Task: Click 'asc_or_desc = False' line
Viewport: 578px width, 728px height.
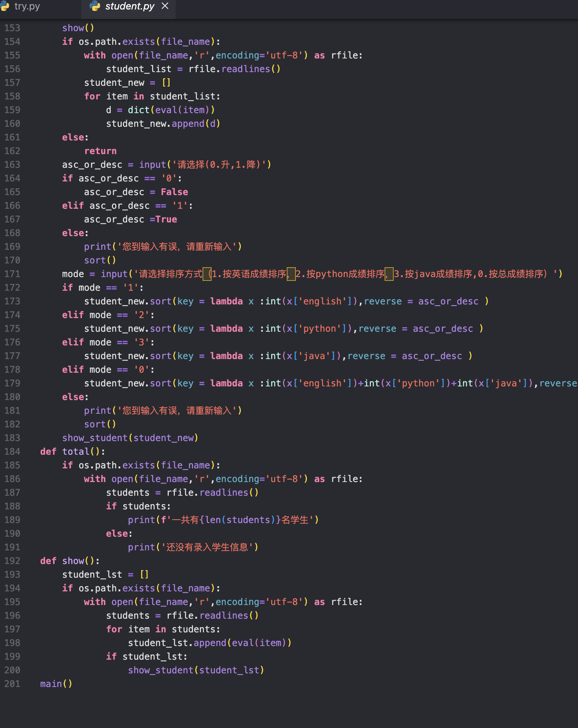Action: tap(136, 192)
